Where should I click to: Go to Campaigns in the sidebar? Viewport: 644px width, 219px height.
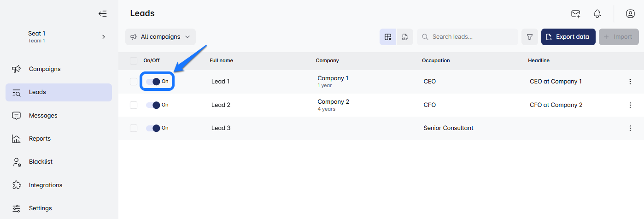coord(45,69)
